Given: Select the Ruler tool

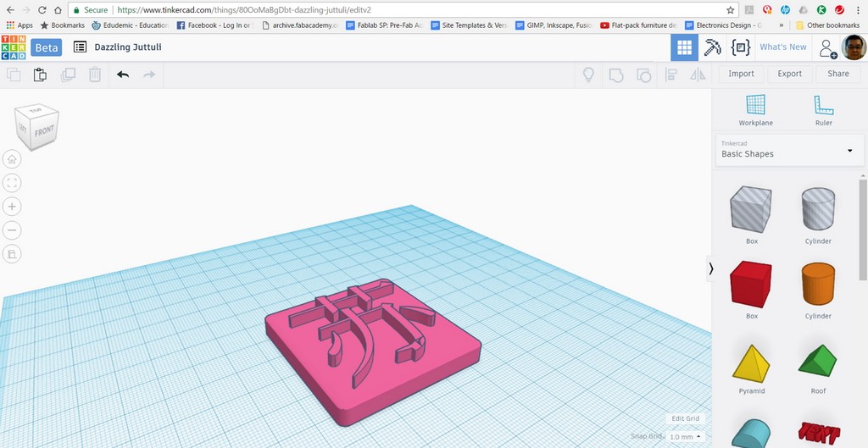Looking at the screenshot, I should tap(824, 110).
